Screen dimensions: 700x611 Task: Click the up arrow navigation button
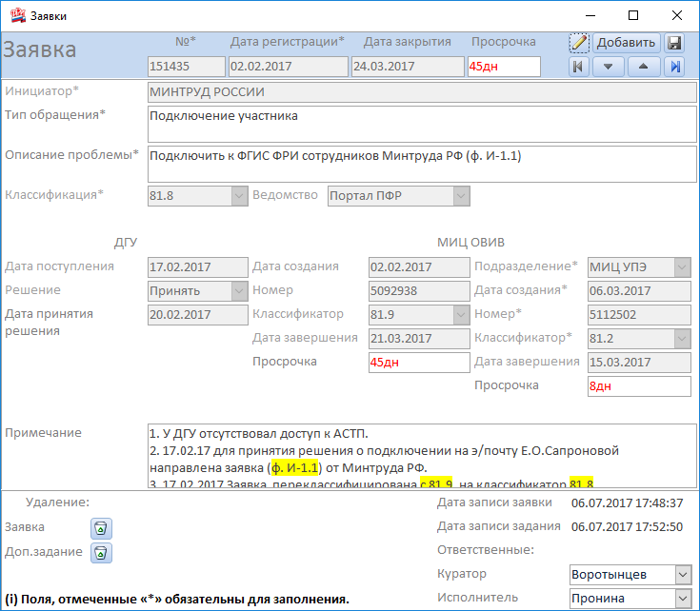tap(643, 67)
